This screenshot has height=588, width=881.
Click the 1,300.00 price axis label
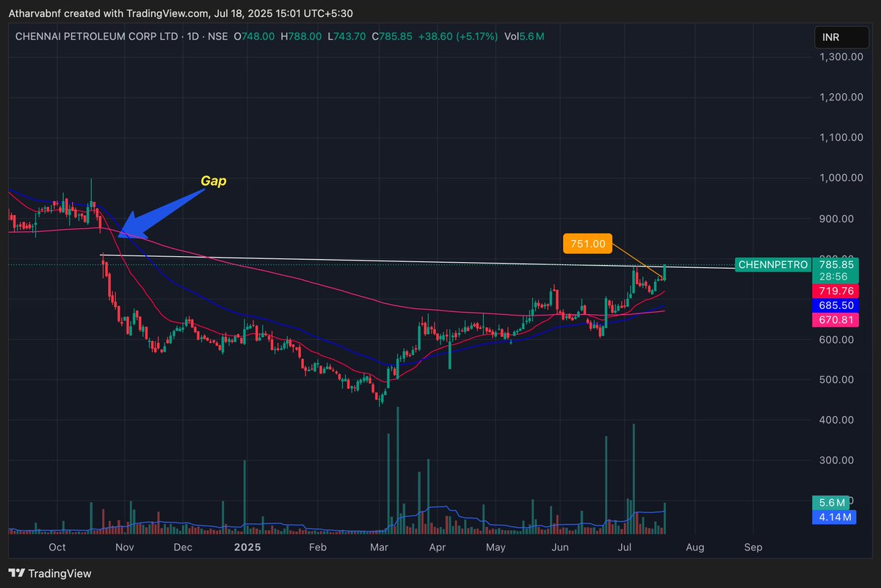[x=841, y=57]
